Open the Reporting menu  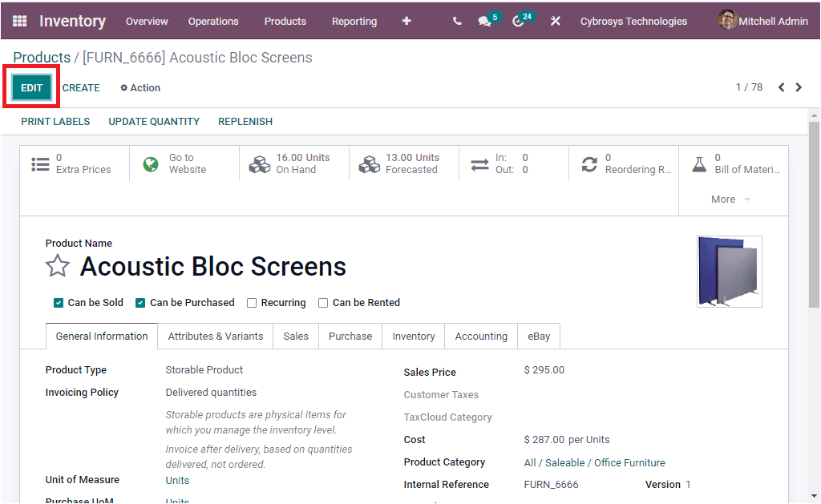354,22
